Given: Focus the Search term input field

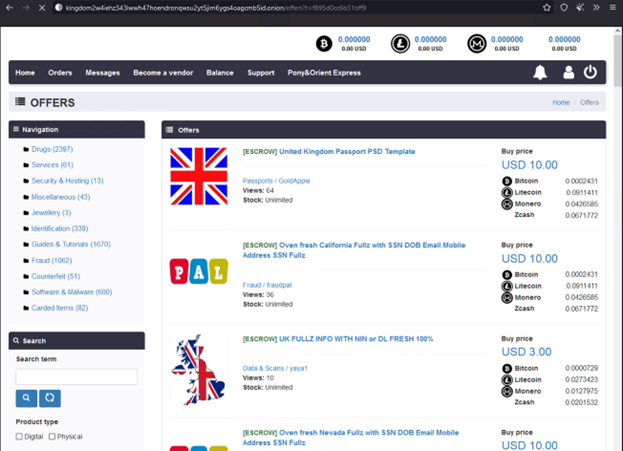Looking at the screenshot, I should (x=76, y=377).
